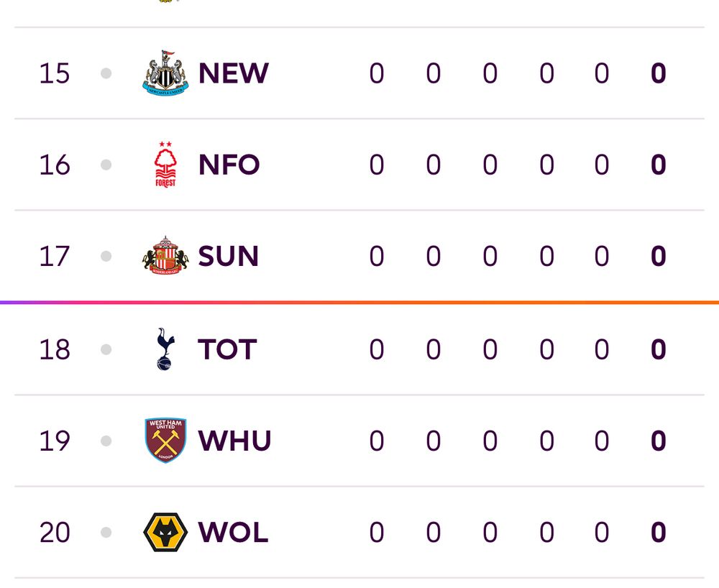Select the bold points total for WOL
Image resolution: width=719 pixels, height=588 pixels.
pyautogui.click(x=659, y=533)
